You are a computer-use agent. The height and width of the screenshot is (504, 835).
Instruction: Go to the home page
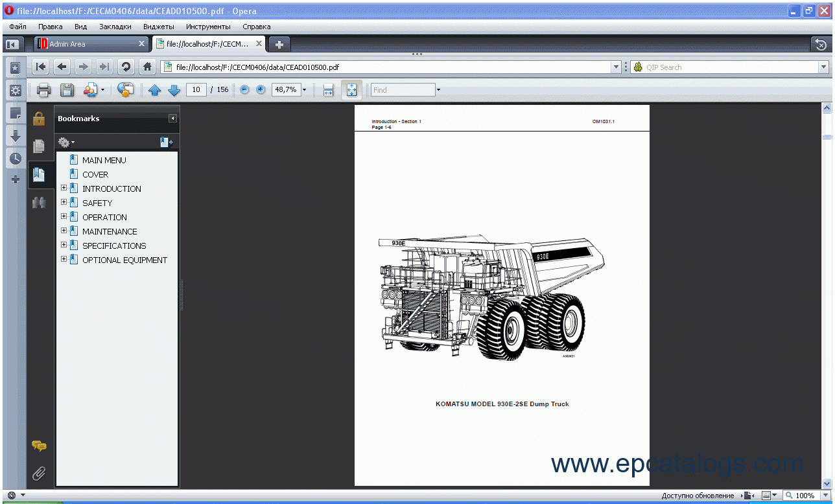(x=148, y=67)
